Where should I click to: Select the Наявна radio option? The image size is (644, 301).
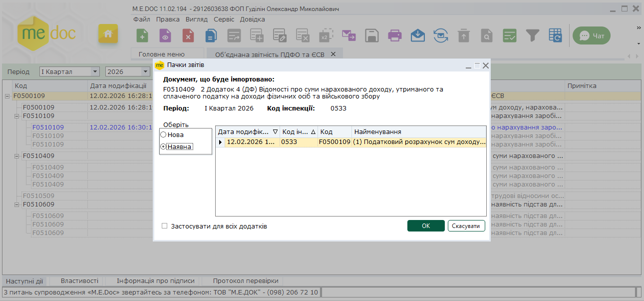163,147
